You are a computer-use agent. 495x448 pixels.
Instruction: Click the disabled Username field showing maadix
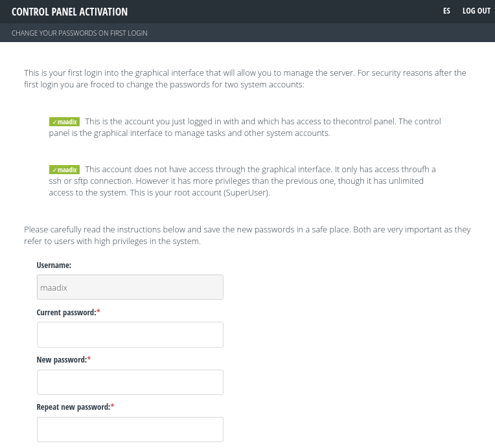click(130, 287)
